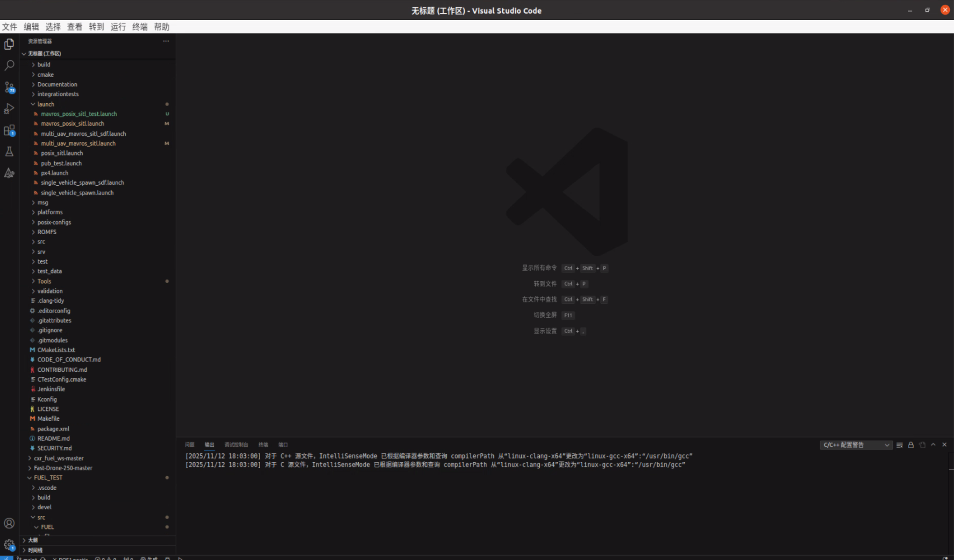Open the Extensions view with 1 notification

(x=9, y=130)
